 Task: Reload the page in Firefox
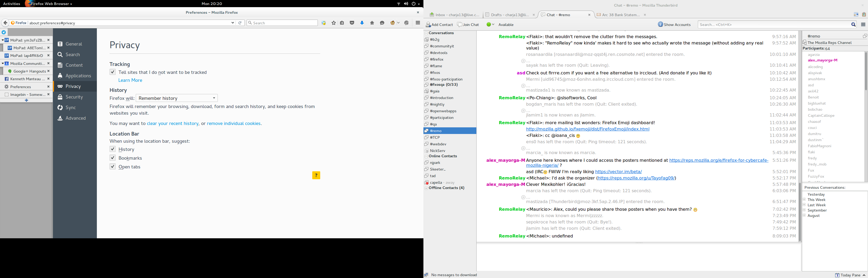click(x=240, y=23)
